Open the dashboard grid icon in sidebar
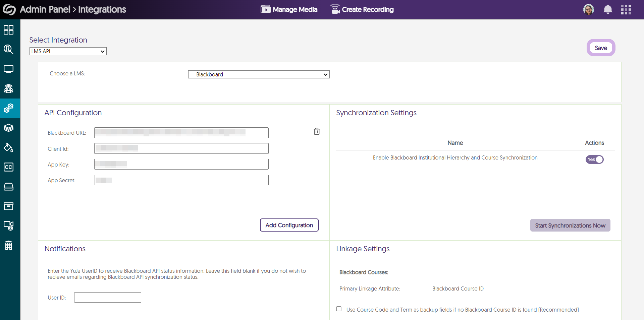The width and height of the screenshot is (644, 320). coord(8,30)
